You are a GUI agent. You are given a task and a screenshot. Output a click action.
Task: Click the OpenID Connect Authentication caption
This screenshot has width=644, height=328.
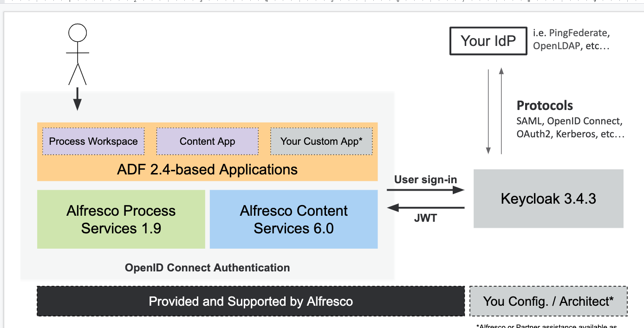point(207,268)
